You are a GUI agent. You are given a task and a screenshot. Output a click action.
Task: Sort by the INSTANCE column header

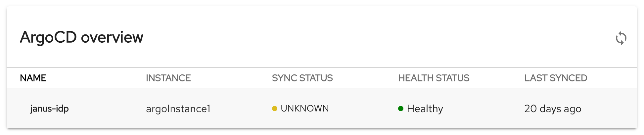[168, 78]
